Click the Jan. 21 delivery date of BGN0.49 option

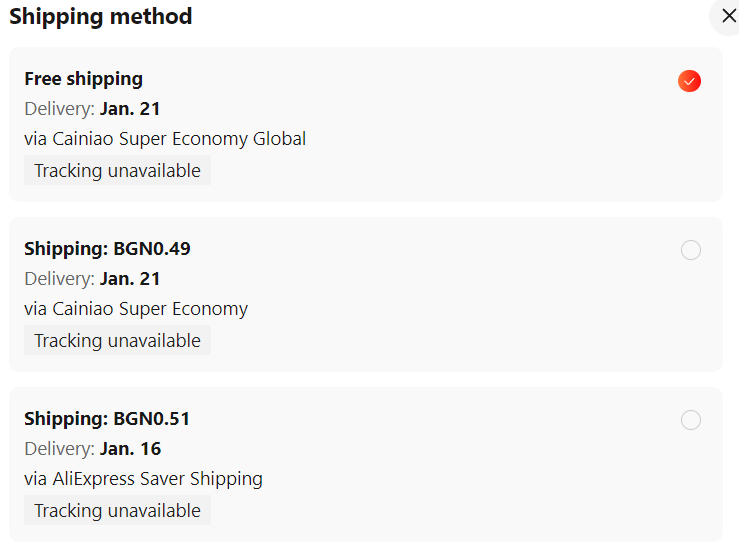tap(130, 279)
